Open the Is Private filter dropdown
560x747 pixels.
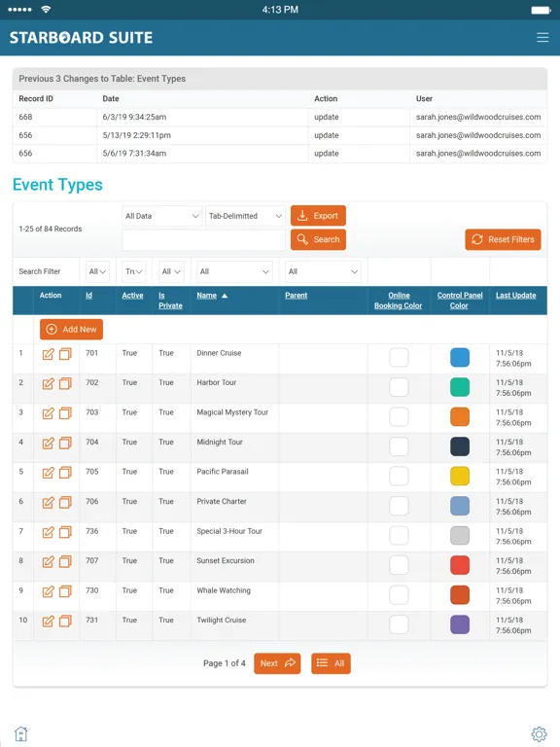[x=171, y=271]
